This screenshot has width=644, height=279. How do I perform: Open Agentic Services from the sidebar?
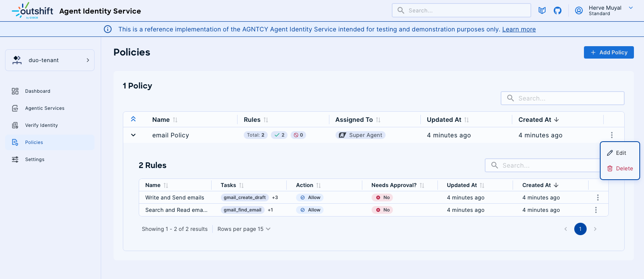coord(45,108)
